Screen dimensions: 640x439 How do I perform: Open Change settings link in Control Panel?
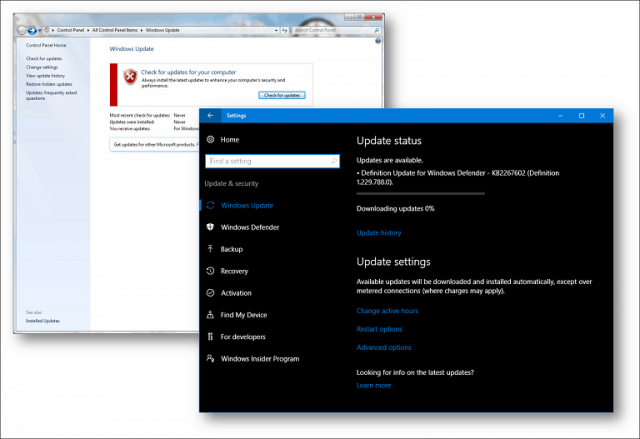click(x=42, y=67)
